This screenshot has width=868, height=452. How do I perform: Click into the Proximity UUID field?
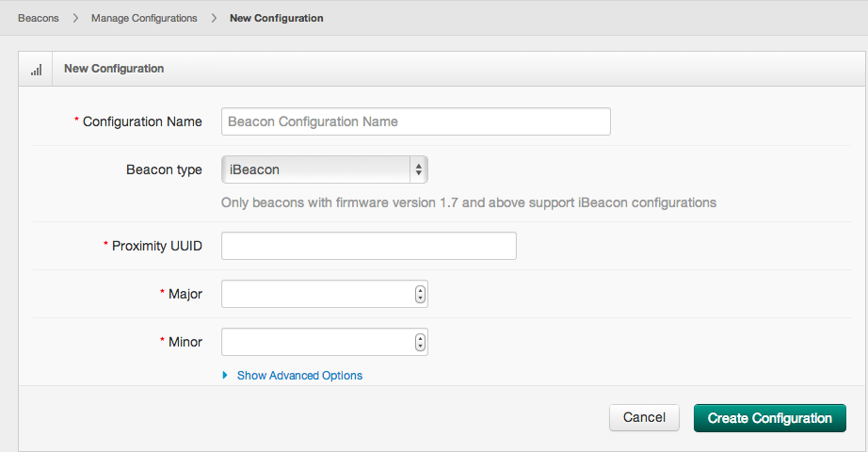369,246
